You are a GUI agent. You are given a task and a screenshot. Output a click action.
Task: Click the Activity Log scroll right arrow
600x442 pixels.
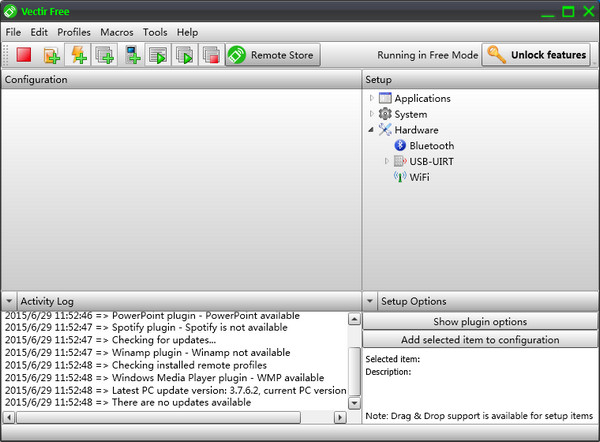(340, 417)
